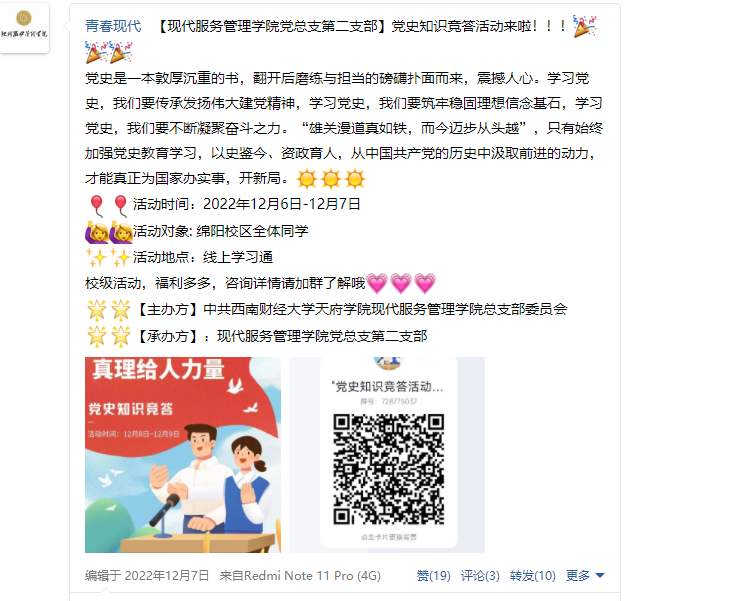Click the 来自Redmi Note 11 Pro source text
The image size is (752, 601).
pyautogui.click(x=300, y=576)
